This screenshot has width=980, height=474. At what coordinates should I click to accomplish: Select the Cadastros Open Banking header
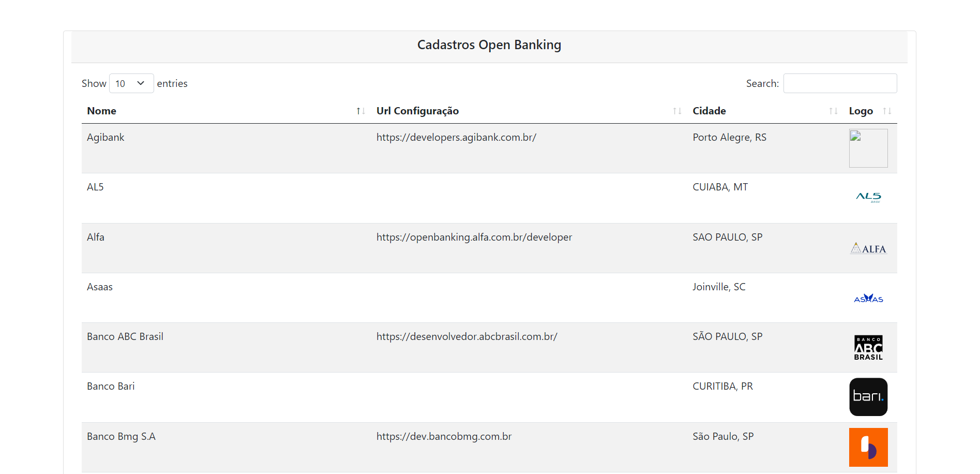[489, 45]
